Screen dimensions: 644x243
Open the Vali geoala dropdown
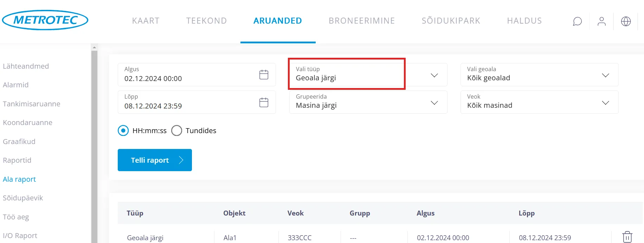pyautogui.click(x=605, y=75)
